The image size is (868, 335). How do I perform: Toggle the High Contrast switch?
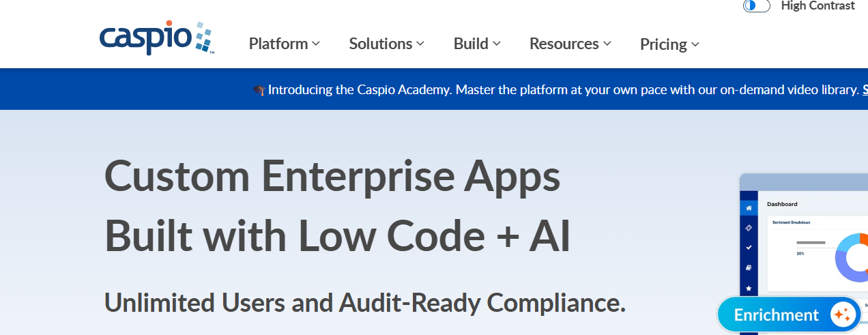click(756, 5)
